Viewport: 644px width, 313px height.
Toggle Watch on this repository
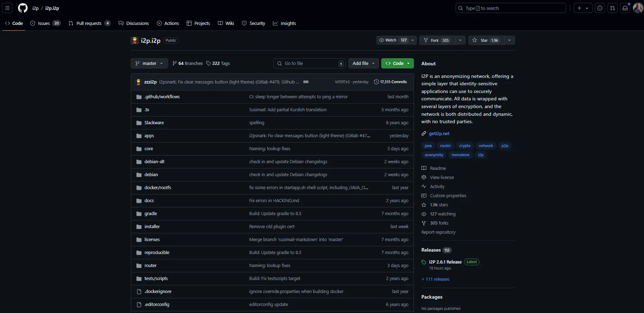(392, 40)
